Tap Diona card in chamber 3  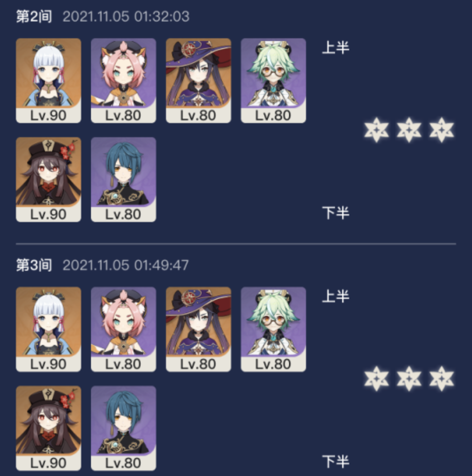[123, 329]
